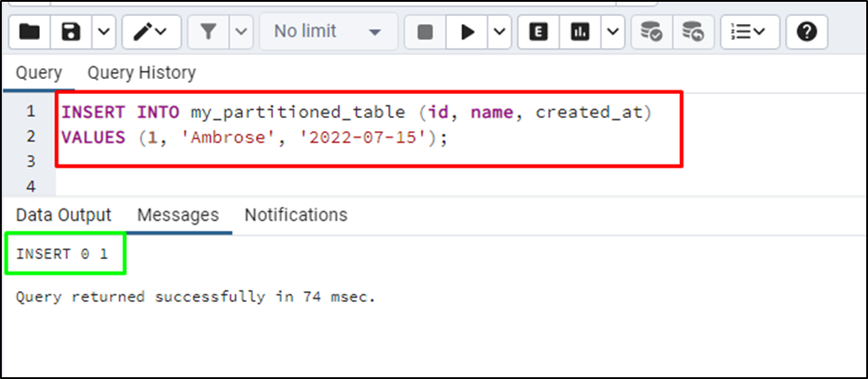Click the Commit database icon
The image size is (868, 379).
coord(652,32)
